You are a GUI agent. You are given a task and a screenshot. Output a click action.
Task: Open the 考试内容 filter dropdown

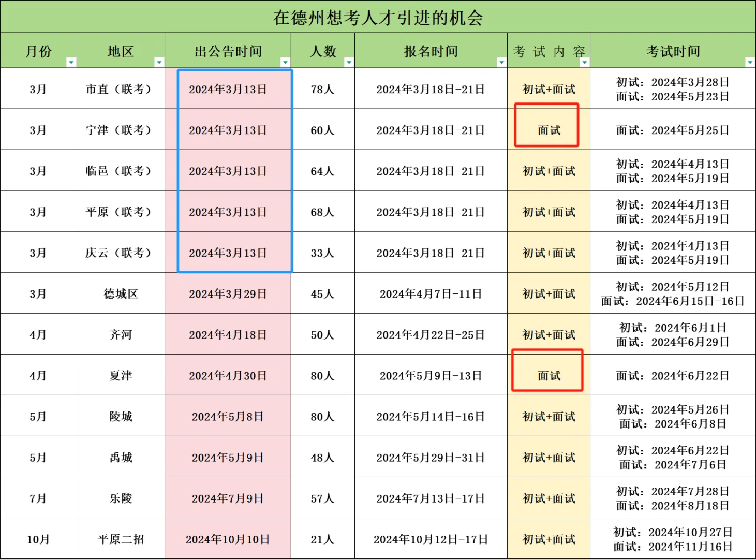pos(584,62)
